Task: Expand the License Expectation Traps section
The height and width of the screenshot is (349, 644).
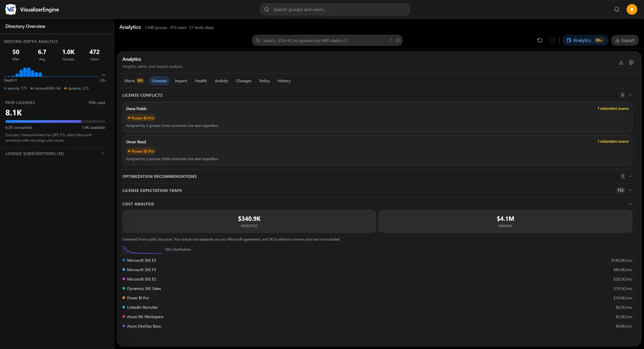Action: [630, 190]
